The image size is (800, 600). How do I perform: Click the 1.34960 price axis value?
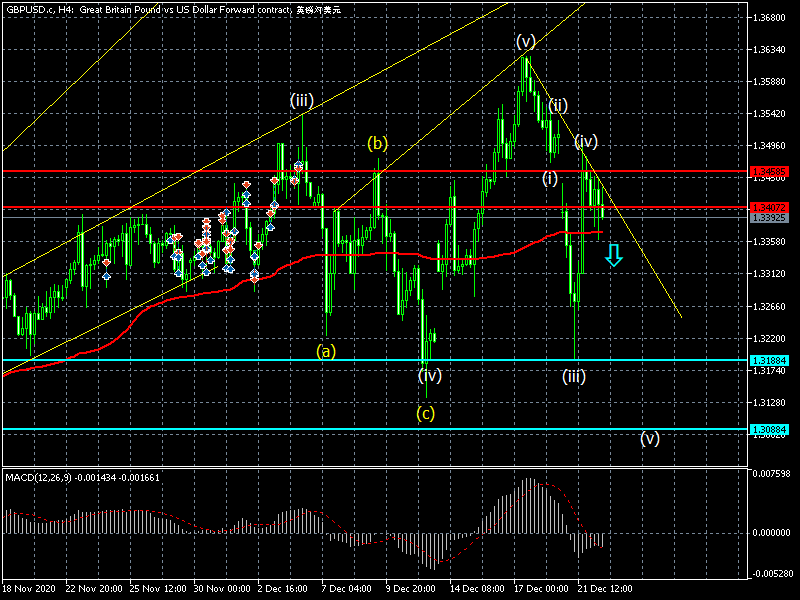point(769,145)
